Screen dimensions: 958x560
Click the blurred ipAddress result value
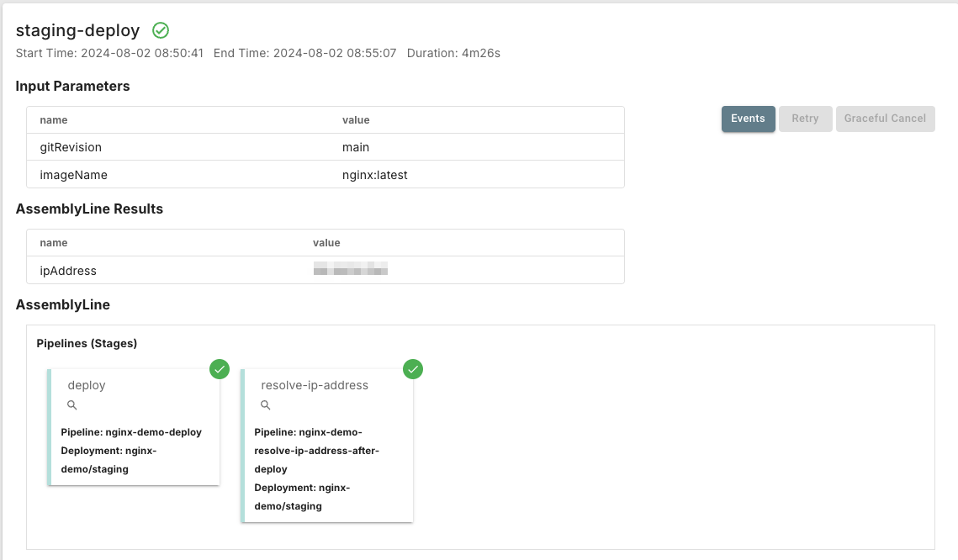tap(350, 270)
